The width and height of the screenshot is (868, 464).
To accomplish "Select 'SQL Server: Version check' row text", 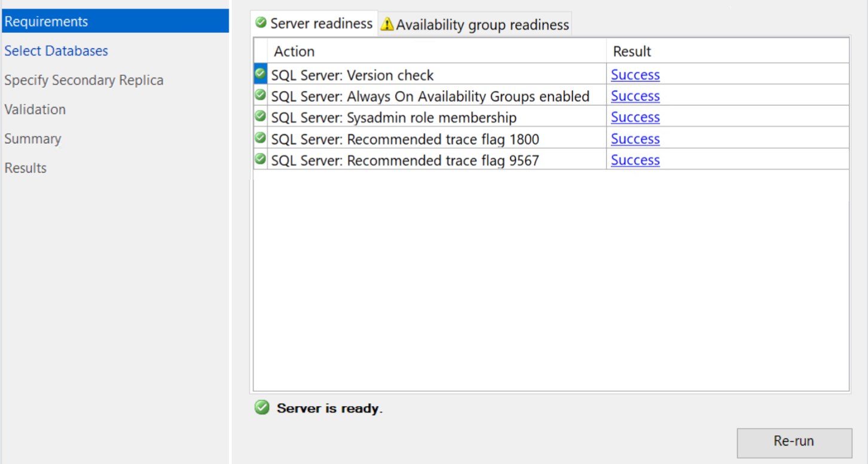I will coord(352,75).
